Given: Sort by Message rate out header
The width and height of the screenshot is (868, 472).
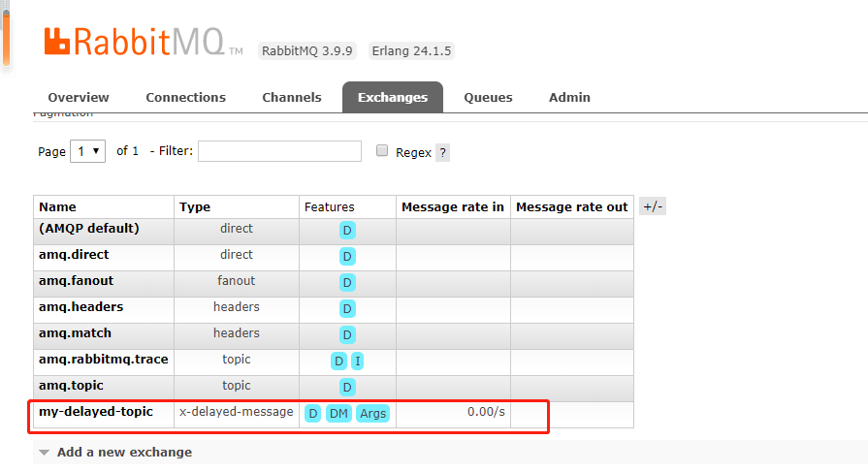Looking at the screenshot, I should point(572,207).
